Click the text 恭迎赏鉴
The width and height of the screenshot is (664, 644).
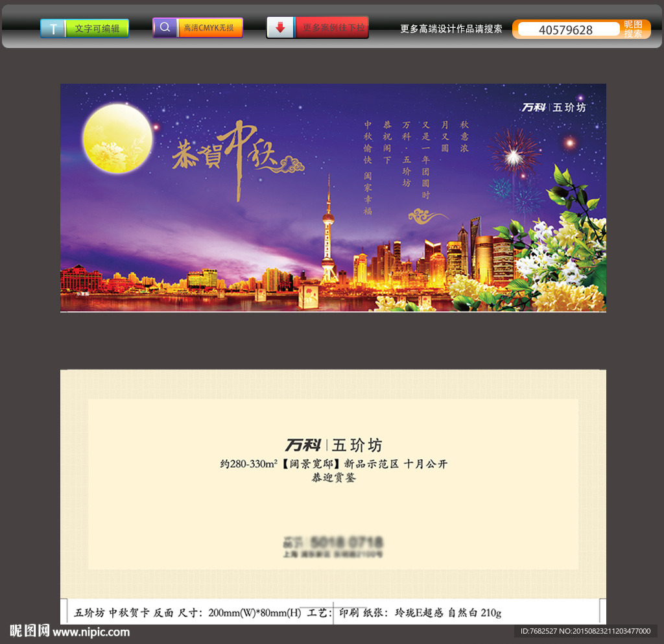pos(333,477)
